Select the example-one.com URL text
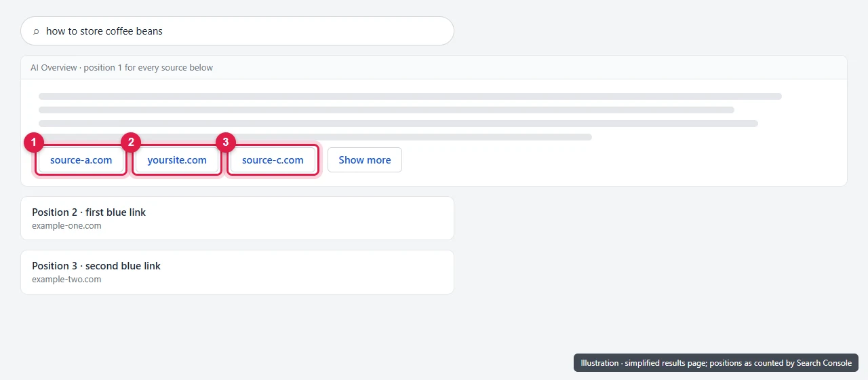This screenshot has height=380, width=868. coord(66,226)
